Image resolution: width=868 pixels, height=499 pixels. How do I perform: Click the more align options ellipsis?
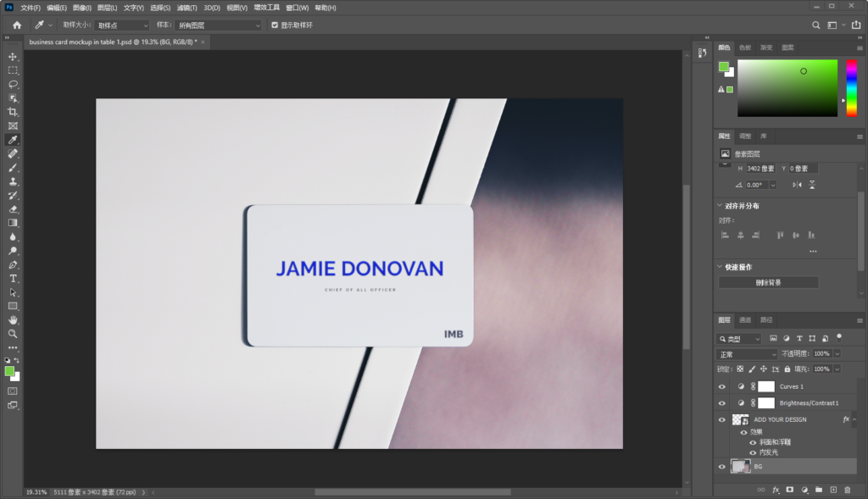pyautogui.click(x=813, y=251)
